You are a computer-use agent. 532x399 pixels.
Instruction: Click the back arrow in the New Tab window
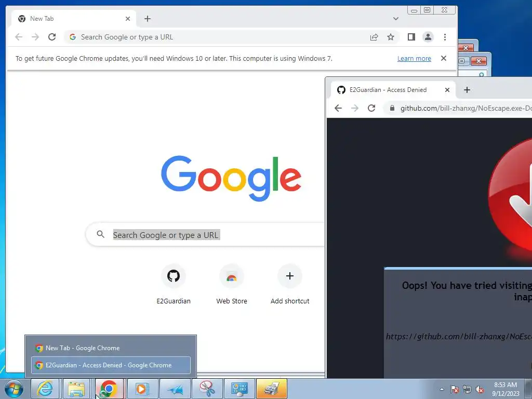coord(19,37)
